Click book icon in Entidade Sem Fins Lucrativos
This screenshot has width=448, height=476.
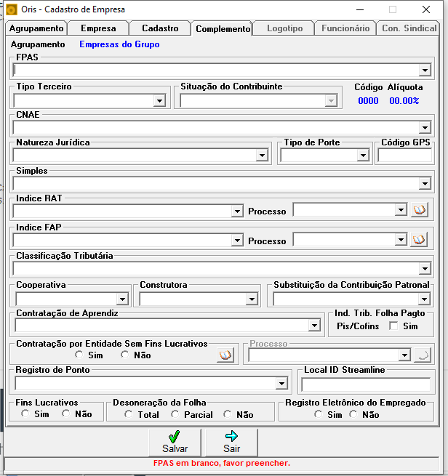(225, 355)
